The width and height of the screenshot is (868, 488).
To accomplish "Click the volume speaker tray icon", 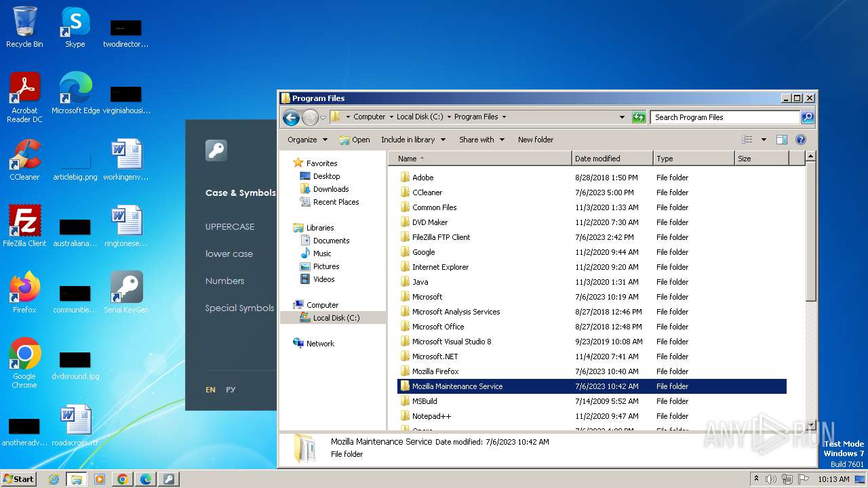I will [x=771, y=479].
